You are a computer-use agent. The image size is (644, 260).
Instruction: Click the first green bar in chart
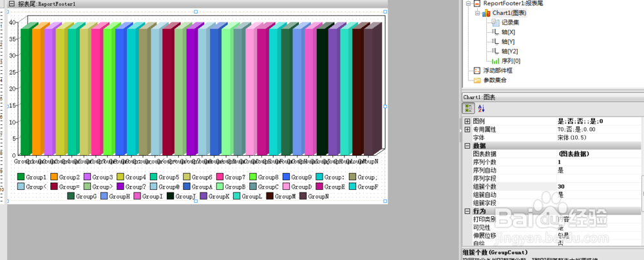click(26, 91)
